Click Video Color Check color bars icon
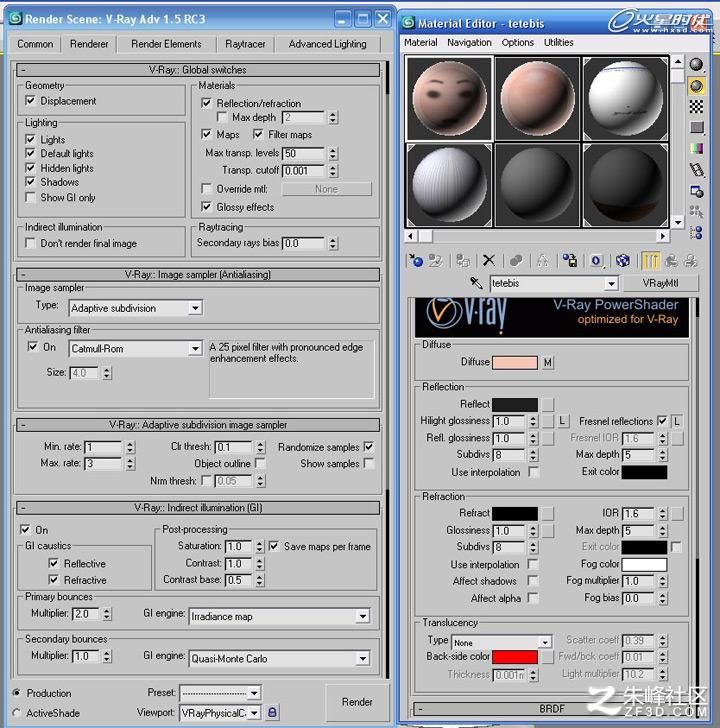Image resolution: width=720 pixels, height=728 pixels. click(696, 148)
